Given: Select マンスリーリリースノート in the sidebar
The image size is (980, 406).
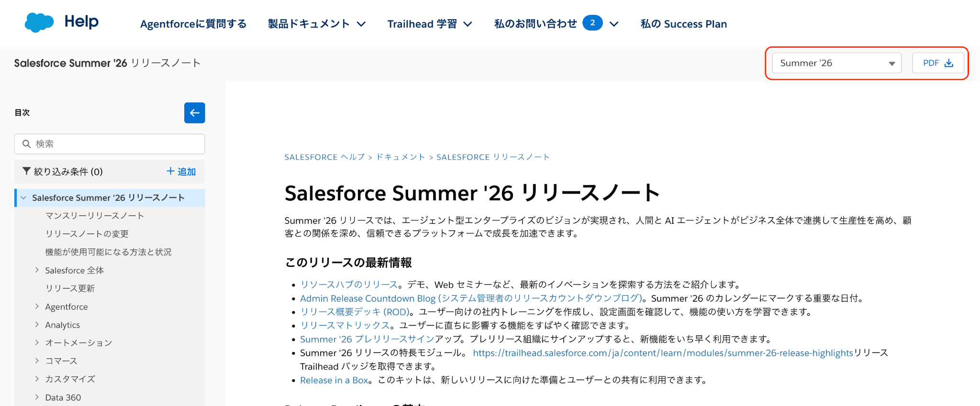Looking at the screenshot, I should click(x=95, y=216).
